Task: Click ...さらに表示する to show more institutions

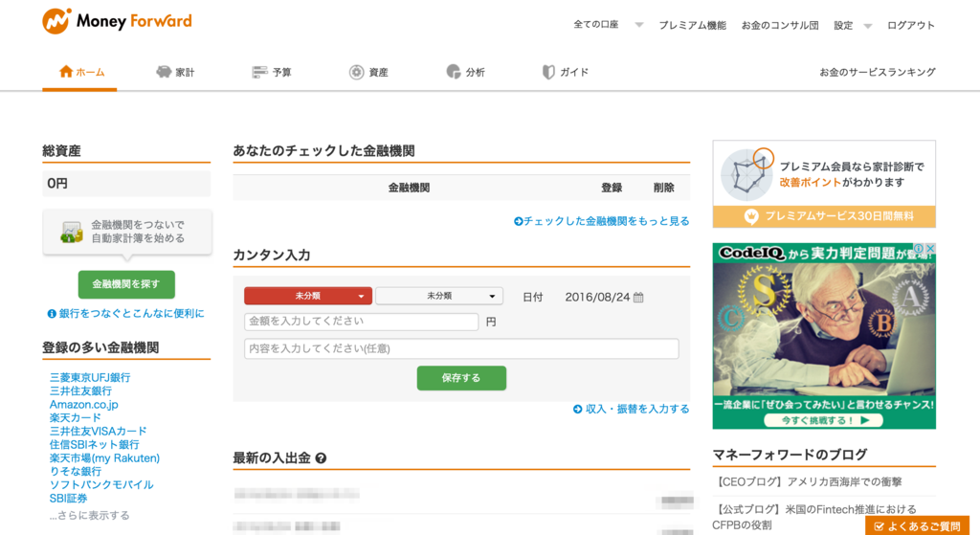Action: tap(89, 515)
